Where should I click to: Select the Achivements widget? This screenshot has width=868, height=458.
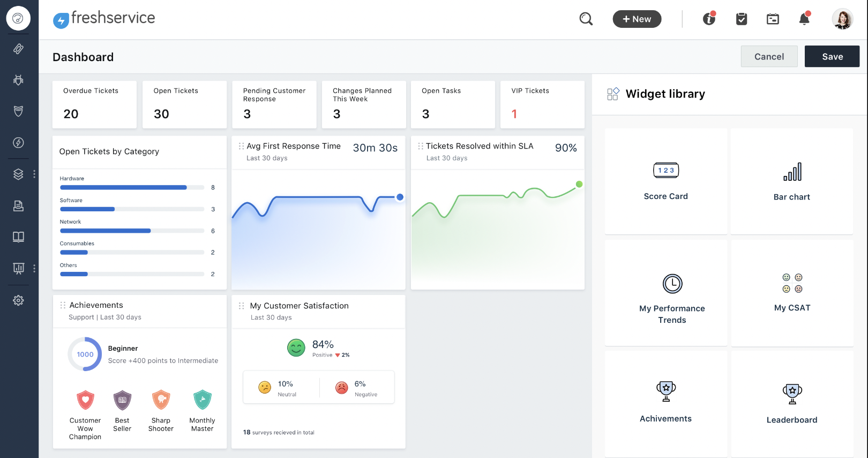click(666, 404)
